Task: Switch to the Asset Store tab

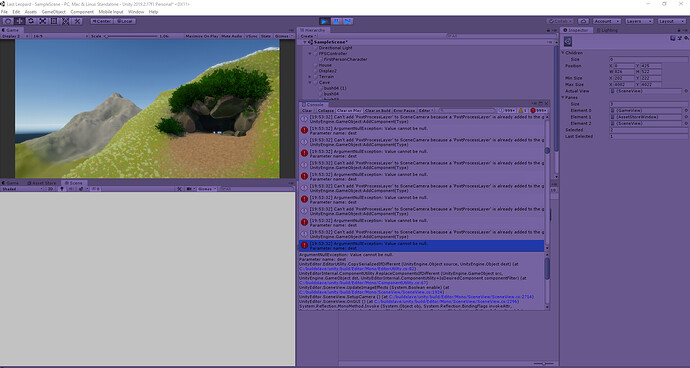Action: click(x=42, y=183)
